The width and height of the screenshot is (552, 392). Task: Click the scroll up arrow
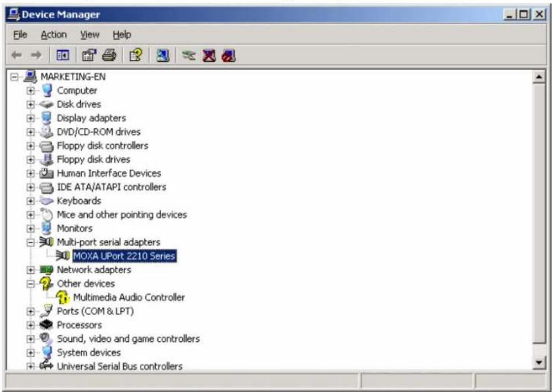pos(539,77)
